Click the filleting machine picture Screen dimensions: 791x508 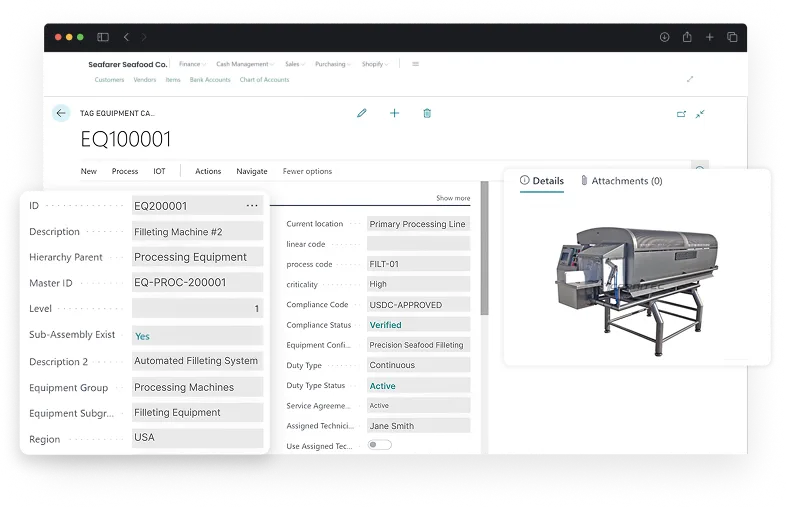(637, 290)
